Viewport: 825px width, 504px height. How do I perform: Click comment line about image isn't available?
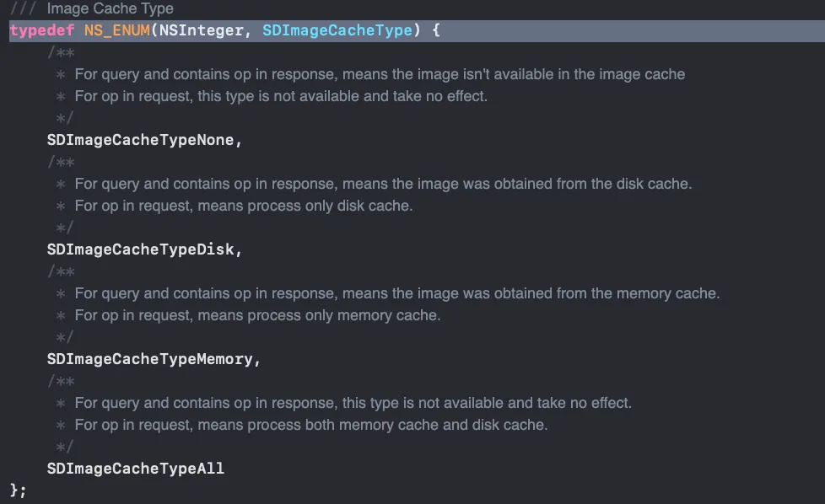[380, 74]
